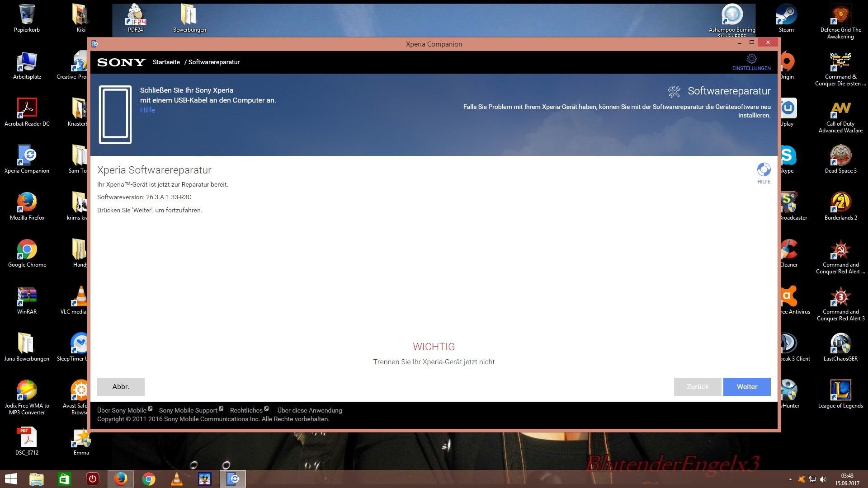
Task: Click red power icon in taskbar
Action: click(x=92, y=479)
